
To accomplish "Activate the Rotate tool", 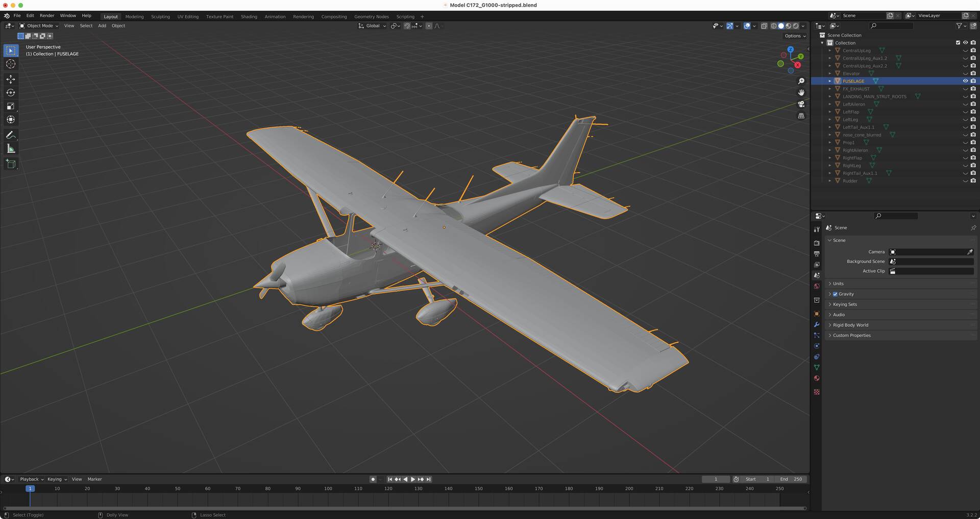I will (11, 92).
